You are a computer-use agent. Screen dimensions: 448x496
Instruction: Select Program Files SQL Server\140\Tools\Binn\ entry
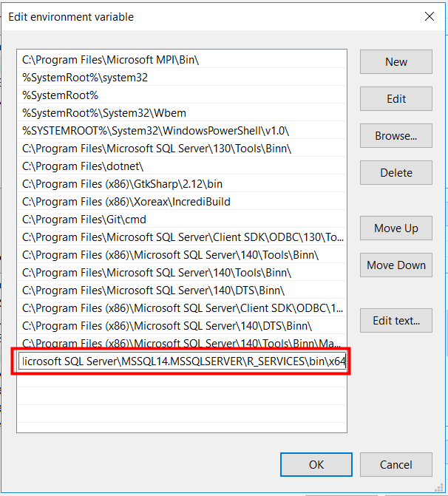click(182, 272)
